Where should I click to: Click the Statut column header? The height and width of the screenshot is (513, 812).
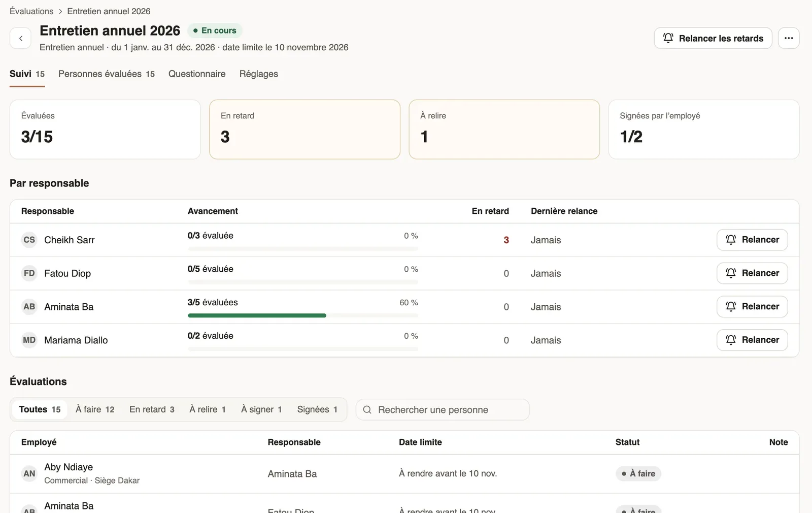(x=627, y=442)
